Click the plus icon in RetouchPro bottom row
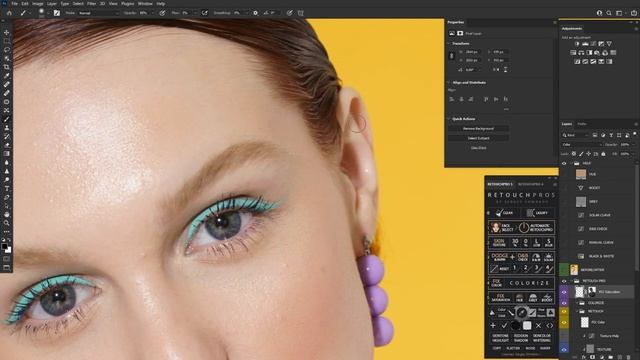The width and height of the screenshot is (640, 360). click(x=493, y=325)
